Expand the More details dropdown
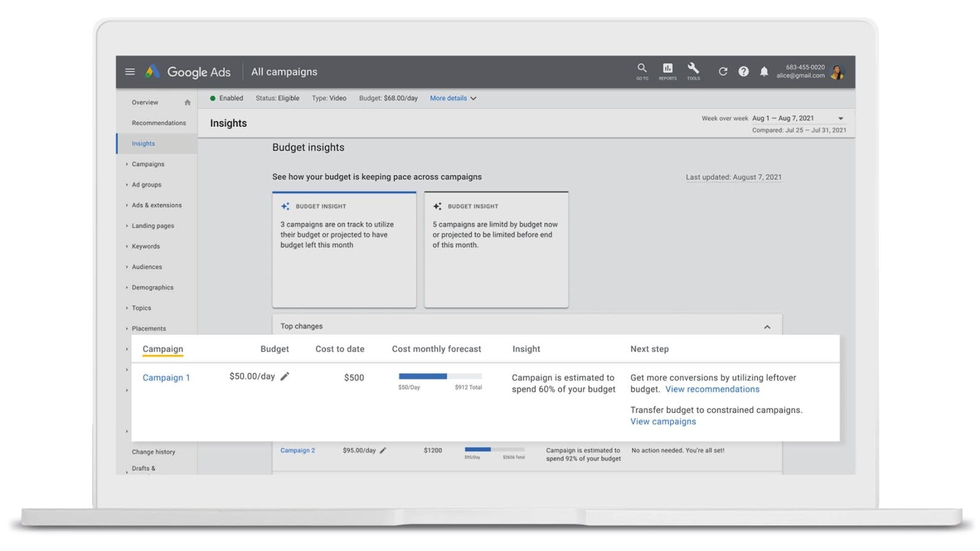The height and width of the screenshot is (551, 980). [x=453, y=98]
